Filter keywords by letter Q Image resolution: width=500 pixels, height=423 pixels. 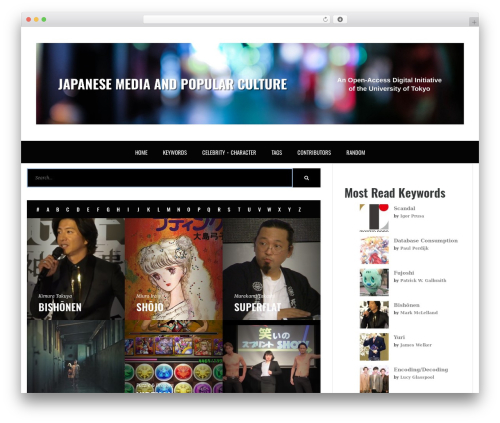click(x=209, y=210)
